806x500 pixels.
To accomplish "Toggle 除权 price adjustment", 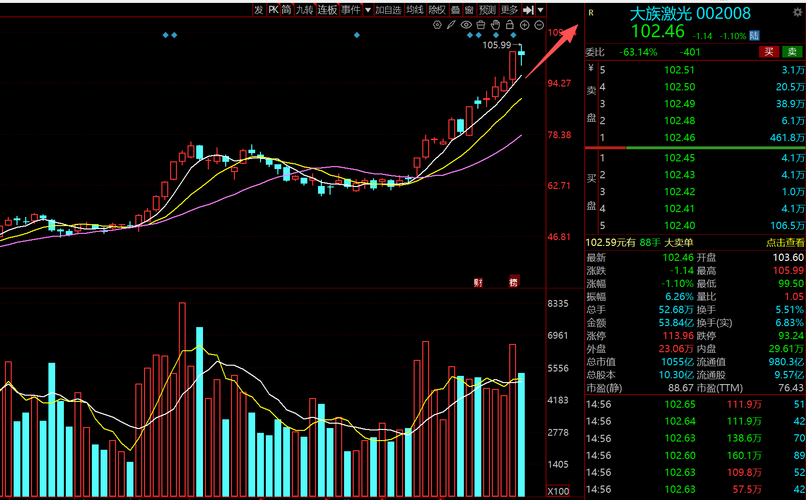I will click(x=437, y=10).
